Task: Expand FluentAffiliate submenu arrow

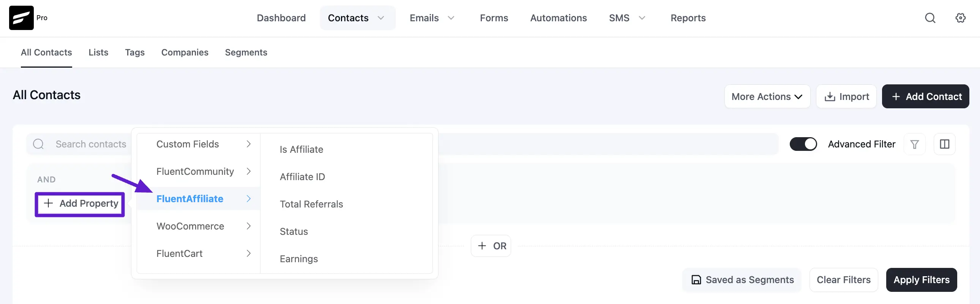Action: [248, 198]
